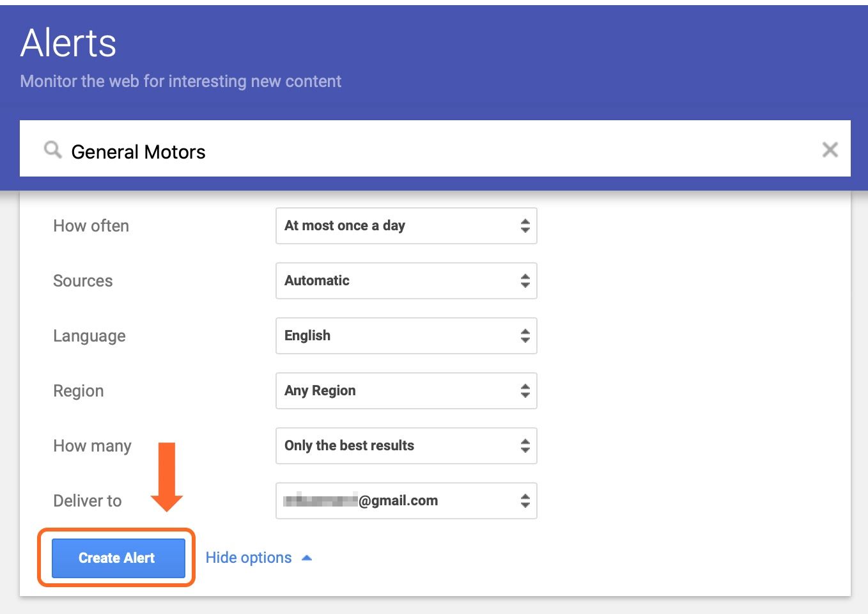Viewport: 868px width, 614px height.
Task: Click the Deliver to label
Action: pos(88,501)
